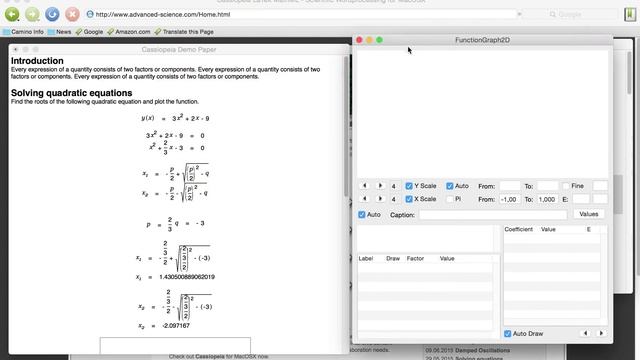
Task: Click the address bar URL field
Action: click(302, 14)
